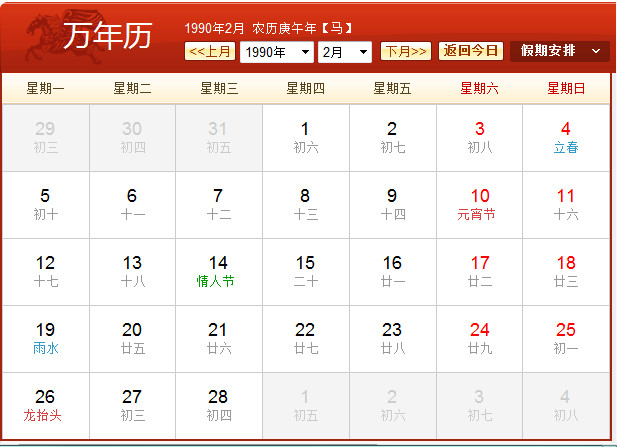Click the 星期一 column header
This screenshot has height=447, width=617.
45,88
